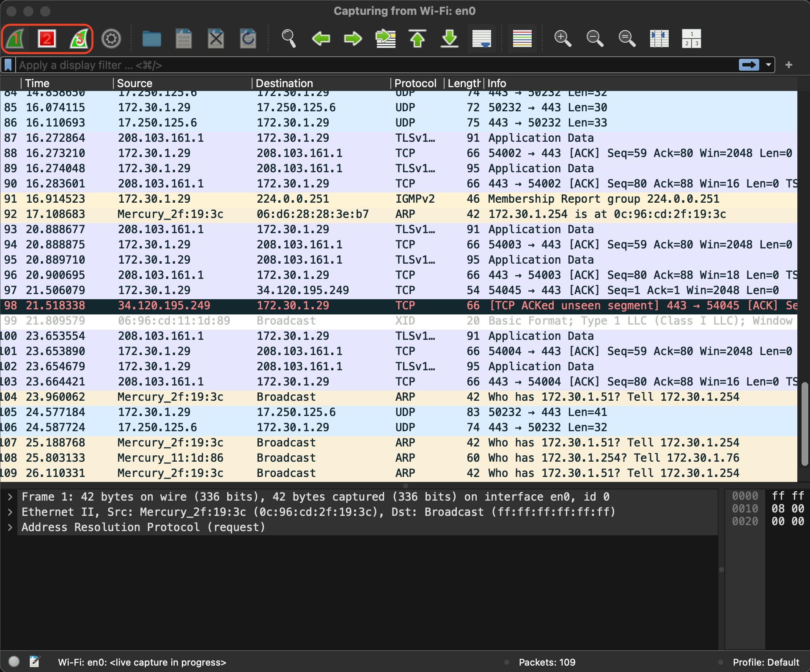Jump to the last packet
Screen dimensions: 810x672
[x=450, y=39]
